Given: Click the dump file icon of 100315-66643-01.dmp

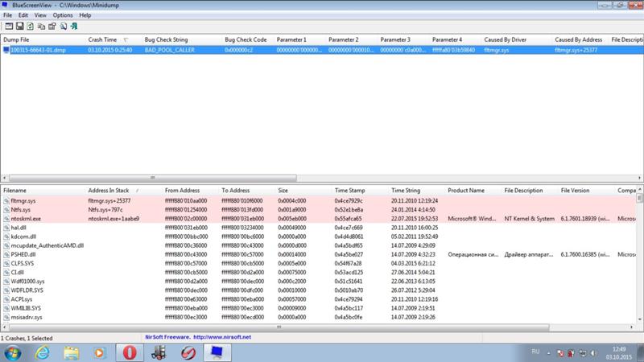Looking at the screenshot, I should tap(6, 50).
